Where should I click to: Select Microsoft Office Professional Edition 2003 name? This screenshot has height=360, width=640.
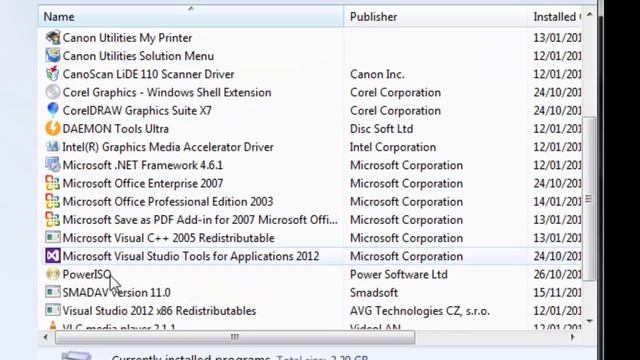coord(168,202)
